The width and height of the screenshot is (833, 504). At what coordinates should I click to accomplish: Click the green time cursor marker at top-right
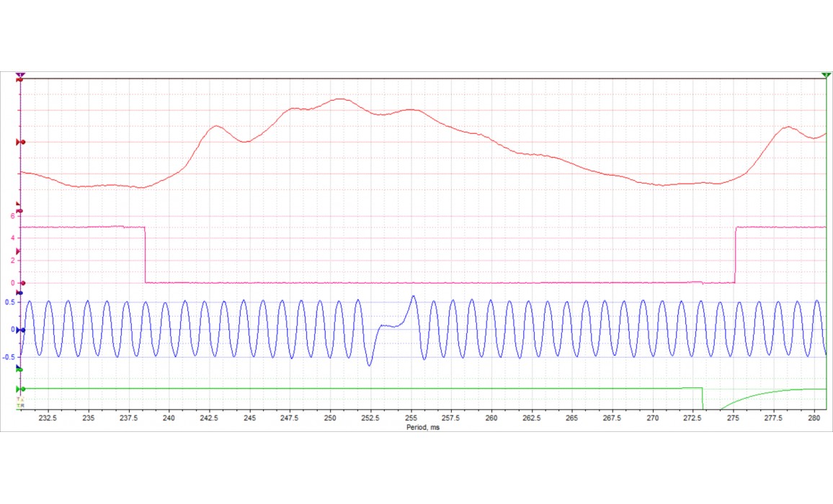point(826,74)
